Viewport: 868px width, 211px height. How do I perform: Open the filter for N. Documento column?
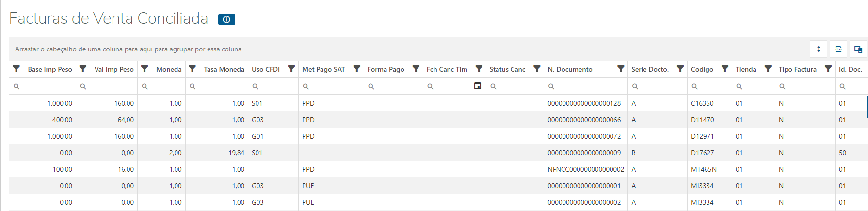(620, 69)
